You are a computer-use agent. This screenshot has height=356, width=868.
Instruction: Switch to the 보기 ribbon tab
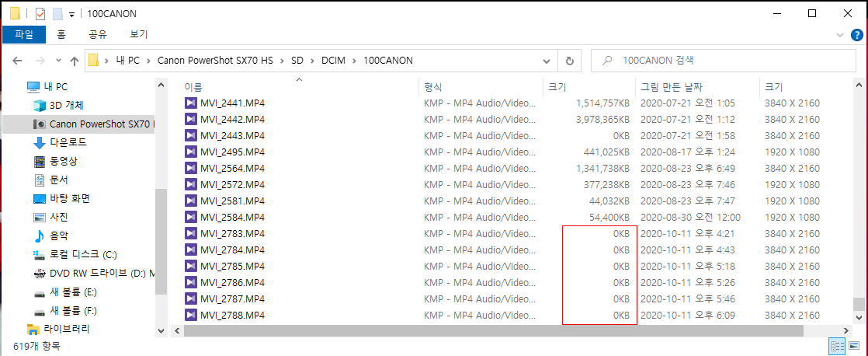point(138,34)
